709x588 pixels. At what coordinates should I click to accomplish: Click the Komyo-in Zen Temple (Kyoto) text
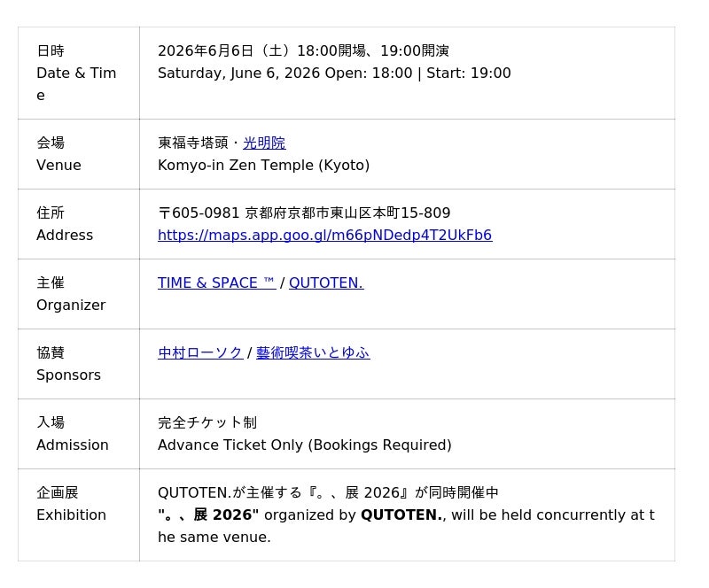coord(263,165)
